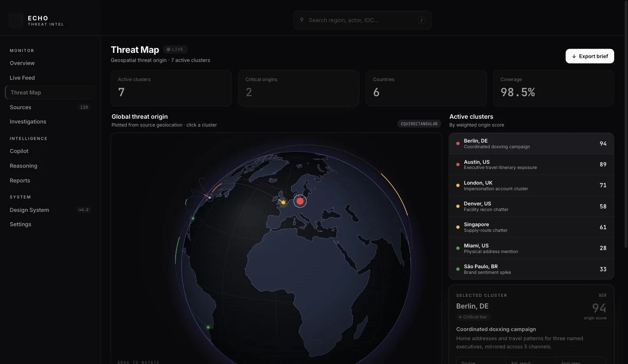Viewport: 628px width, 364px height.
Task: Click the green status dot for Miami, US
Action: [x=458, y=248]
